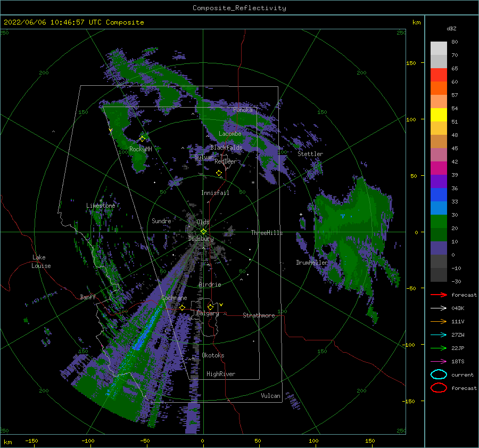479x448 pixels.
Task: Click the yellow diamond marker below Cochrane
Action: tap(183, 307)
